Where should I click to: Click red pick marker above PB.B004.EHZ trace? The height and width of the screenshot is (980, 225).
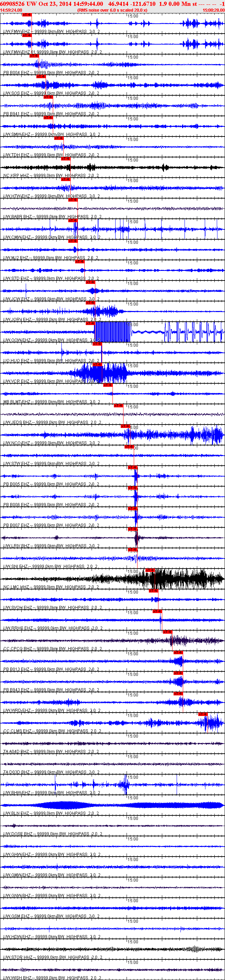pyautogui.click(x=34, y=56)
